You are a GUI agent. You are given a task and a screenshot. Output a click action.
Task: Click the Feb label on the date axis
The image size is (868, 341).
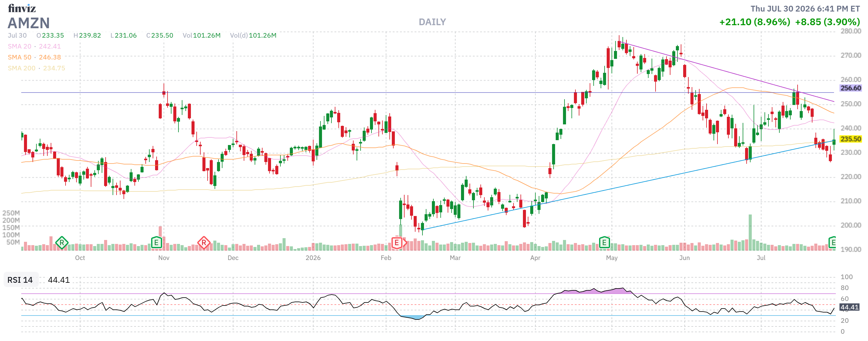pyautogui.click(x=386, y=258)
